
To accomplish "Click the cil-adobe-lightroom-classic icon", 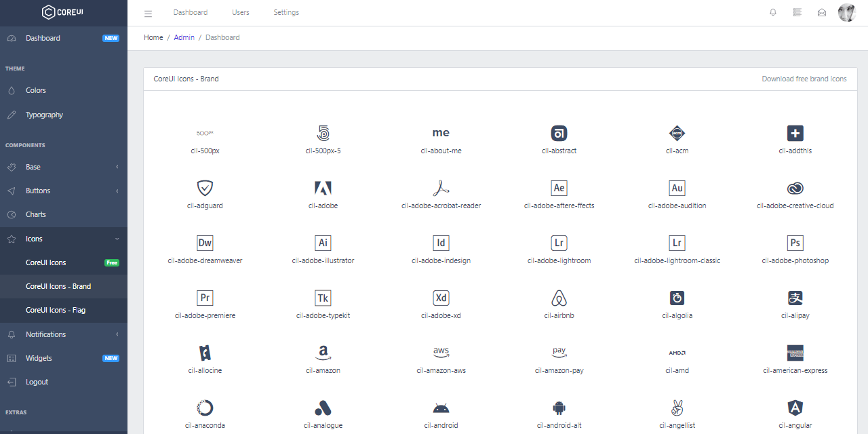I will pyautogui.click(x=677, y=243).
